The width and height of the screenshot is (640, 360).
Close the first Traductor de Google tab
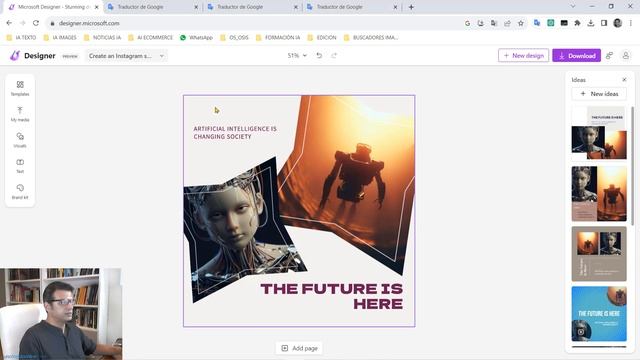pos(196,7)
